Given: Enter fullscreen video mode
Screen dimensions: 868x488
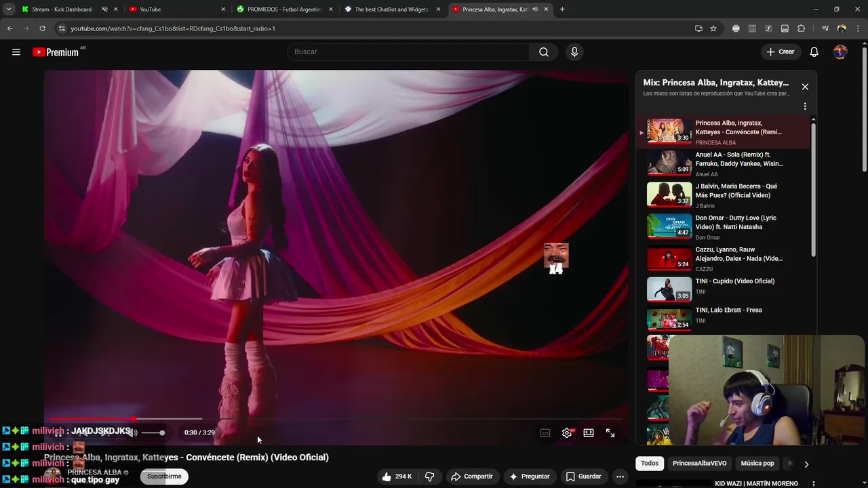Looking at the screenshot, I should coord(610,432).
